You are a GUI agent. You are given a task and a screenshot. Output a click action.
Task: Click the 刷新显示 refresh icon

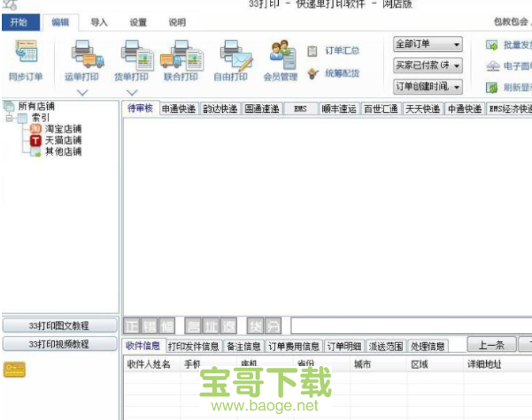[x=491, y=88]
